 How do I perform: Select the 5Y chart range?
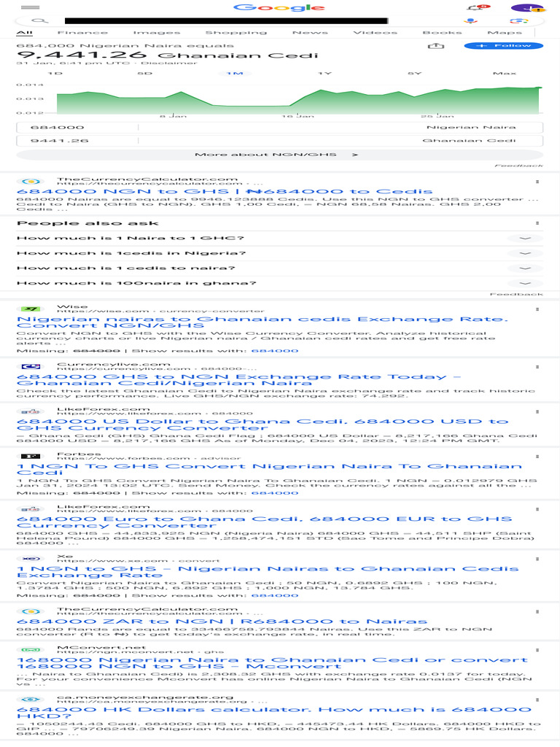[x=414, y=74]
